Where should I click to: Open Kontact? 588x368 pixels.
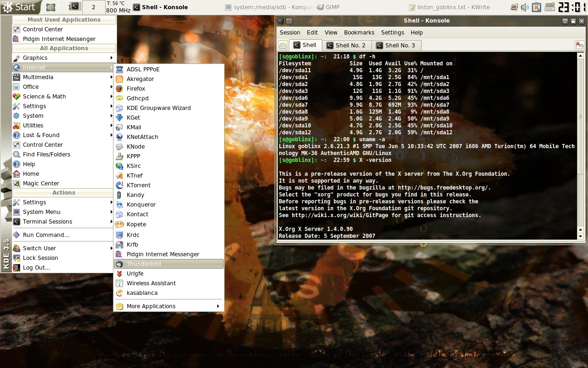169,214
